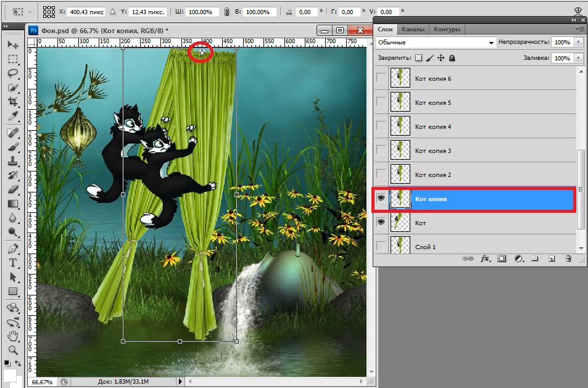This screenshot has height=388, width=588.
Task: Show the Кот копия 5 layer
Action: 381,102
